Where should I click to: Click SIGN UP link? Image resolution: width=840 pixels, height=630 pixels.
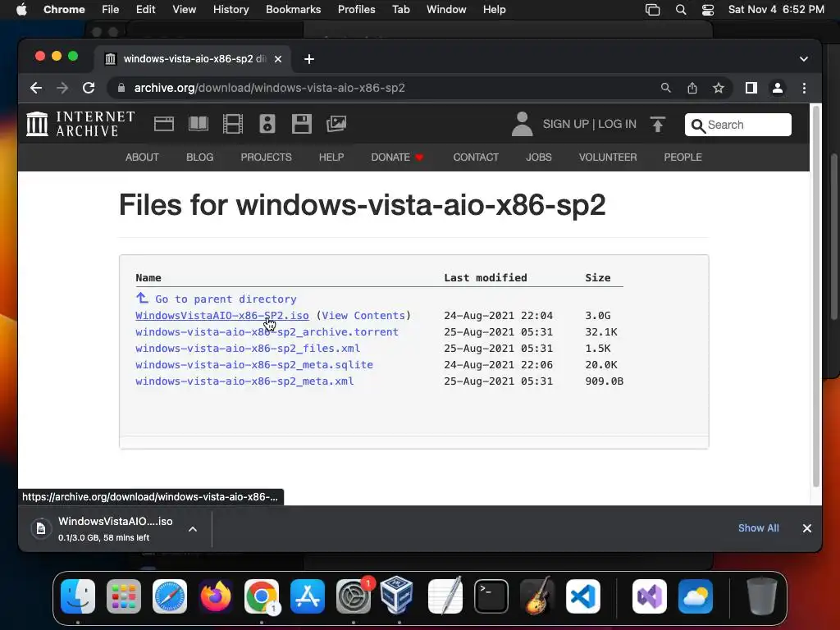coord(566,125)
